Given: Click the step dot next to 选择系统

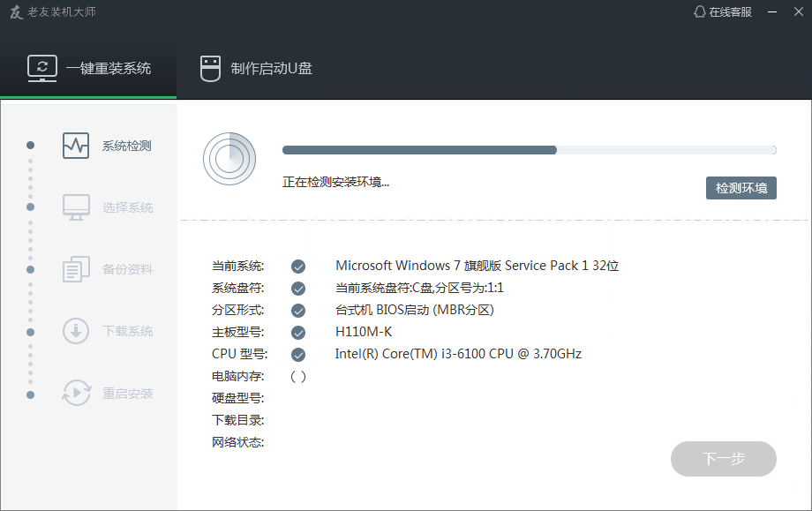Looking at the screenshot, I should click(x=31, y=207).
